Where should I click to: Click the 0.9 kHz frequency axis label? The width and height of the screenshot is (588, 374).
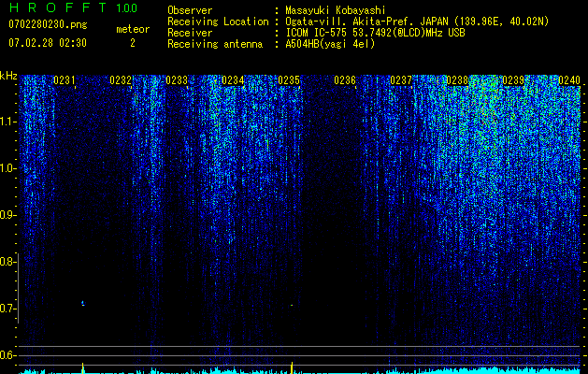pyautogui.click(x=7, y=215)
